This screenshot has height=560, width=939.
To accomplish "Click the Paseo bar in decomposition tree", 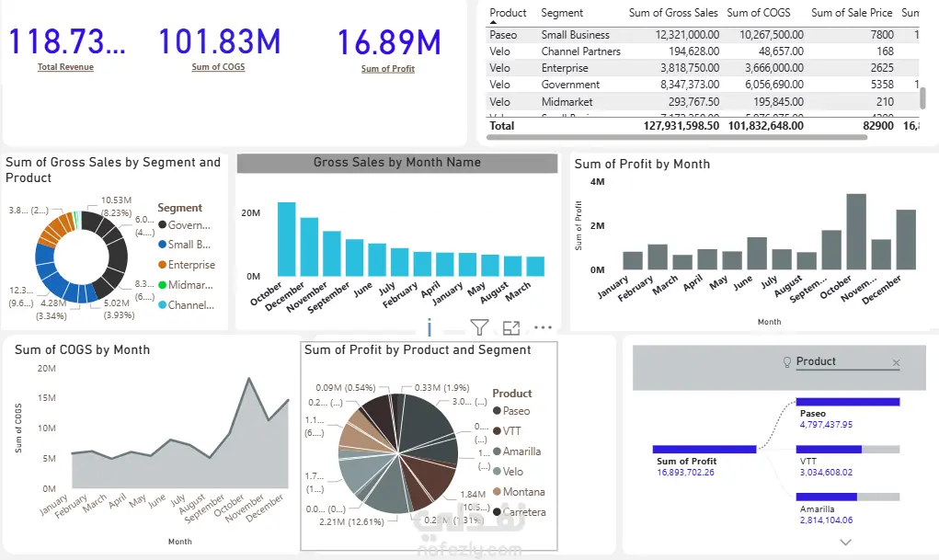I will [847, 402].
